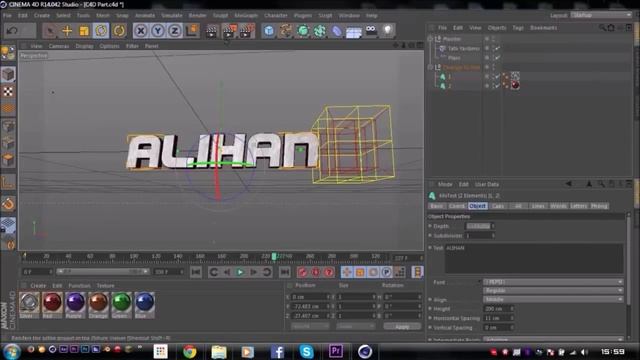Open Object Manager Tags menu
The height and width of the screenshot is (360, 640).
518,28
